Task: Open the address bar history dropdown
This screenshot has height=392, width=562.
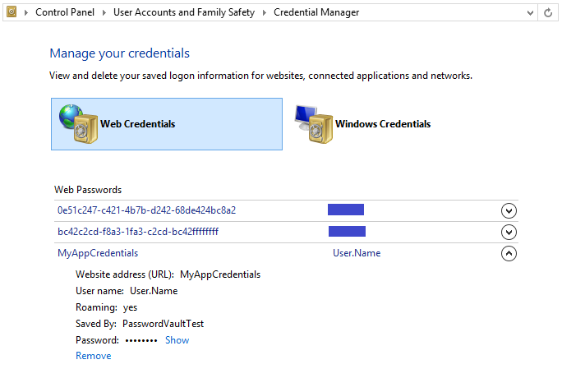Action: (530, 13)
